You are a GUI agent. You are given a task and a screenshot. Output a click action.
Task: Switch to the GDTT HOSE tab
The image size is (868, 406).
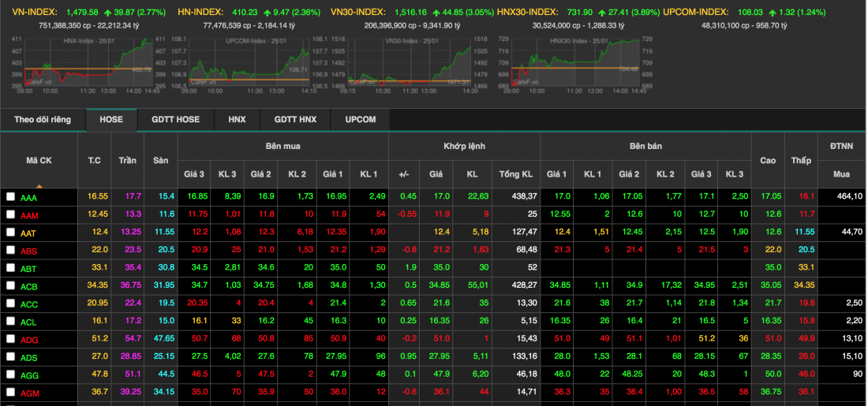coord(175,120)
